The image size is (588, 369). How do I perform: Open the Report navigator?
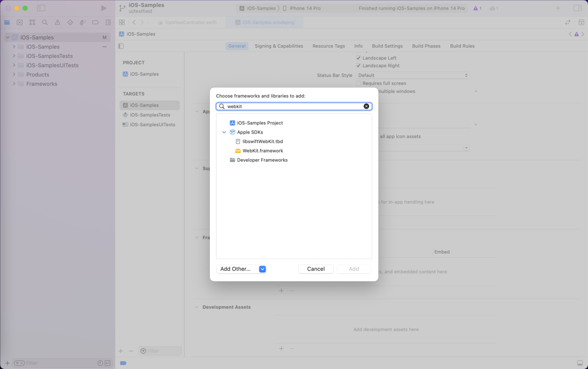pos(108,22)
